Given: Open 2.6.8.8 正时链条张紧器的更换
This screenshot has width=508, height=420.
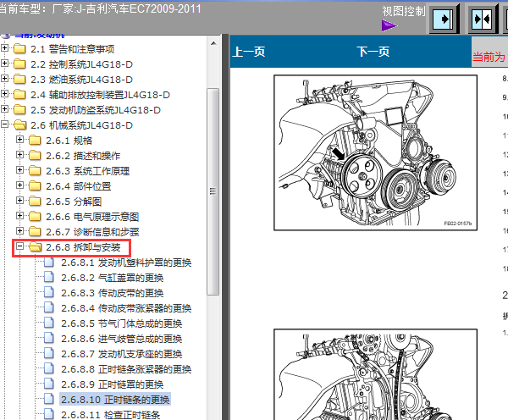Looking at the screenshot, I should click(126, 369).
